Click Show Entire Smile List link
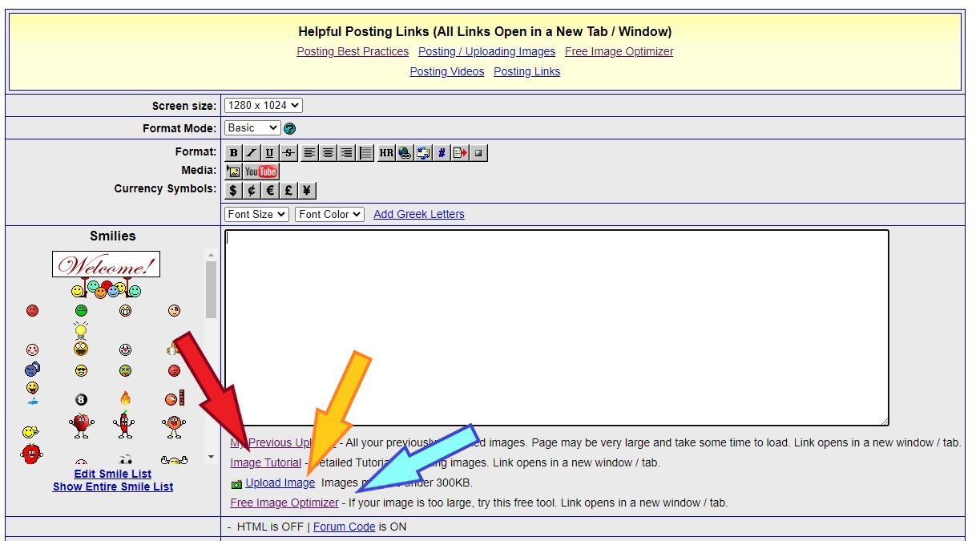Image resolution: width=980 pixels, height=541 pixels. tap(113, 486)
